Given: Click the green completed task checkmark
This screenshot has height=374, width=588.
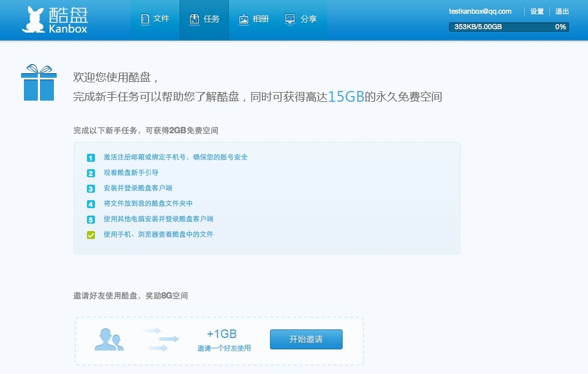Looking at the screenshot, I should (91, 235).
